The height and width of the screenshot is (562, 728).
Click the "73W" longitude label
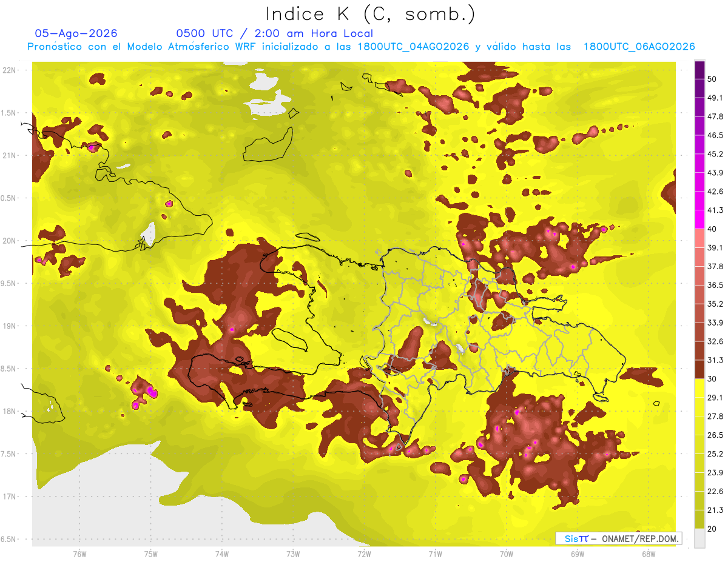click(x=293, y=554)
